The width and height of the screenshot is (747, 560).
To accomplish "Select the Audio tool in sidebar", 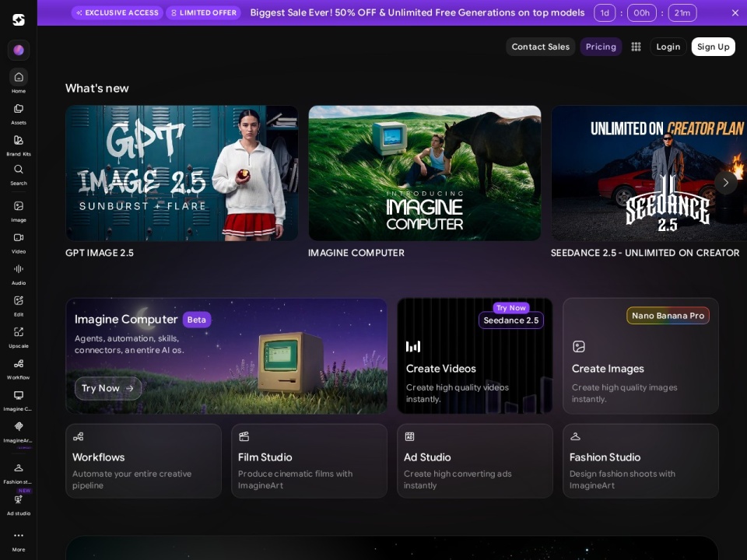I will point(19,275).
